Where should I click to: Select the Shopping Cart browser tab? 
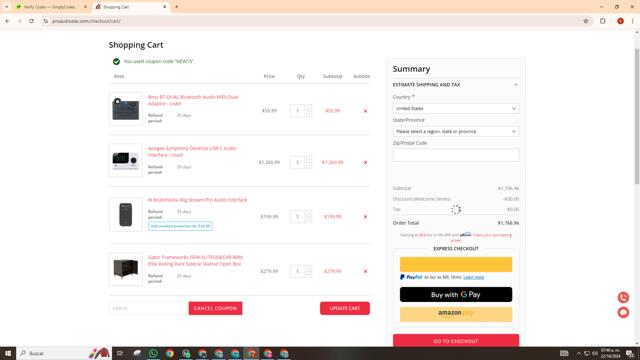pyautogui.click(x=127, y=7)
